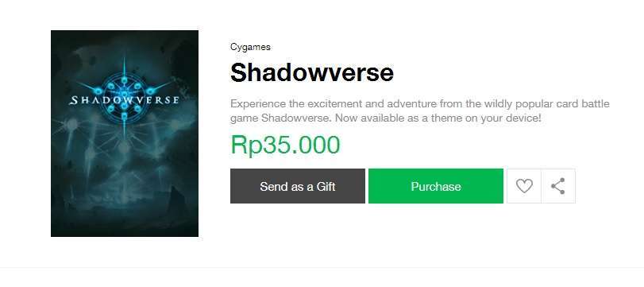Share the Shadowverse theme page
Image resolution: width=644 pixels, height=287 pixels.
pyautogui.click(x=558, y=186)
